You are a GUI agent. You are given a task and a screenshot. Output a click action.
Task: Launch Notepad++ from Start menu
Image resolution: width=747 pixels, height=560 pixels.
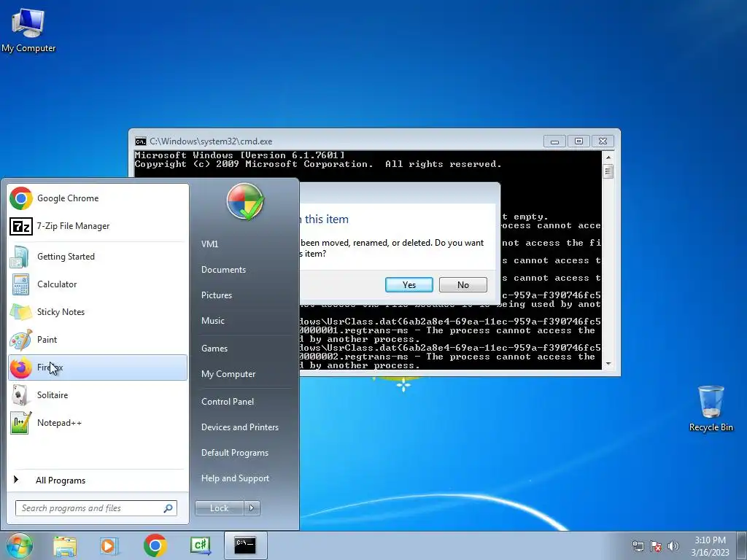point(98,423)
